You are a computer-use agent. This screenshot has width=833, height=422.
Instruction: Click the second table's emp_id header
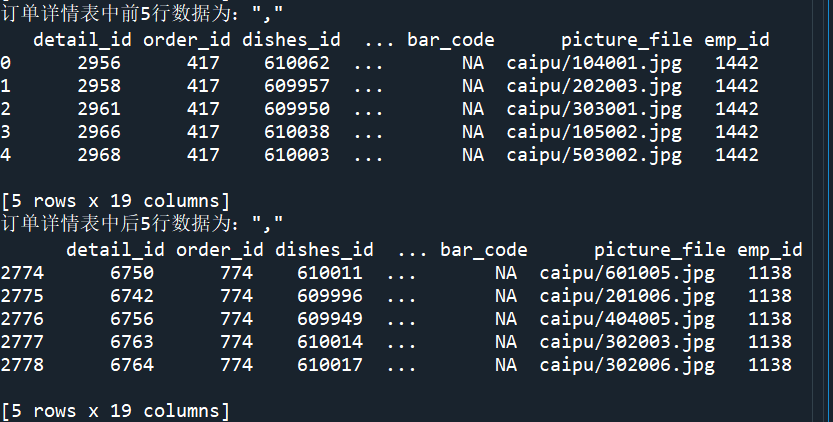point(770,249)
